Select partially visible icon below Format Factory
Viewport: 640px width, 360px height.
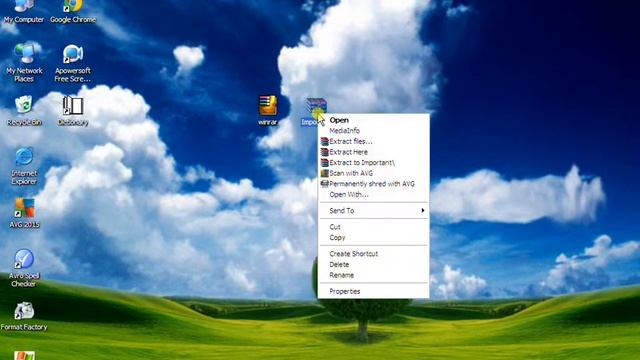point(24,356)
